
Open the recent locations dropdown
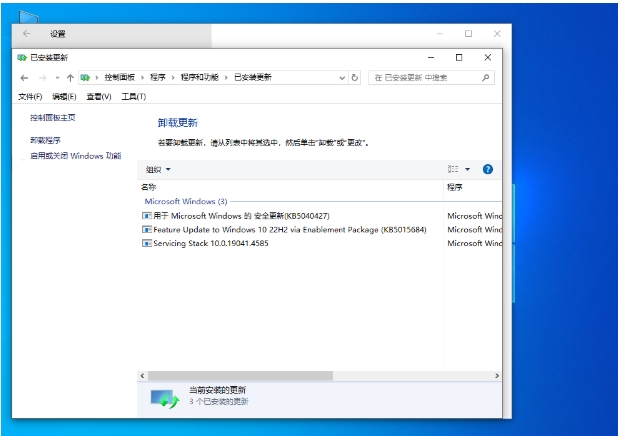(x=57, y=77)
